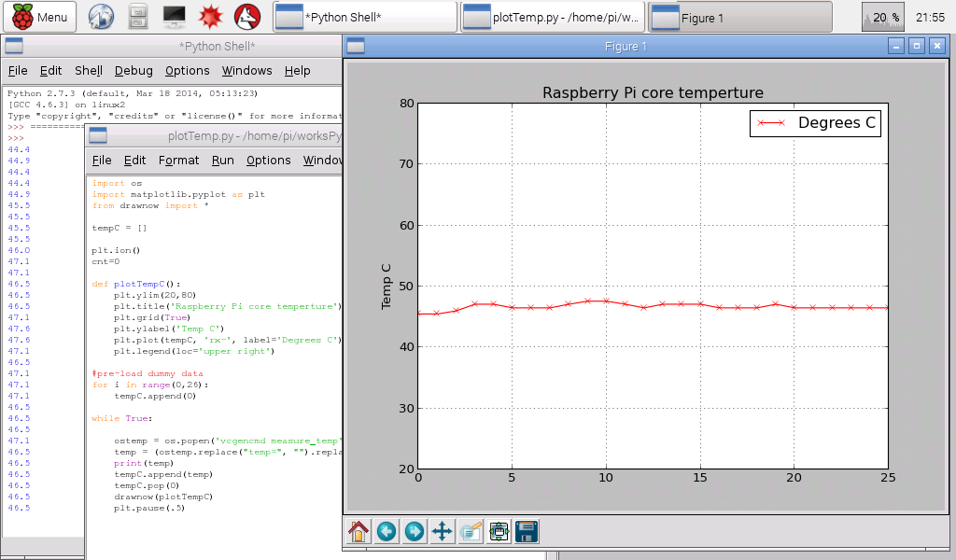Image resolution: width=956 pixels, height=560 pixels.
Task: Click 'from drawnow import *' code line
Action: 150,205
